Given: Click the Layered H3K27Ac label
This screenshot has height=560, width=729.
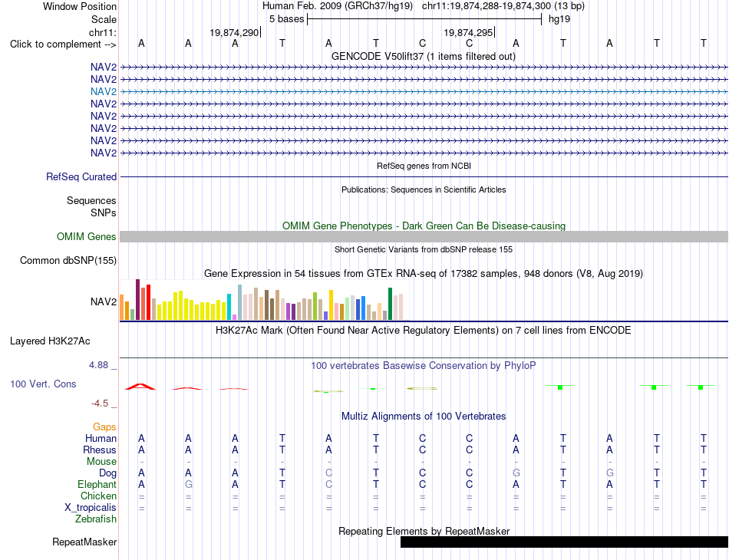Looking at the screenshot, I should pyautogui.click(x=50, y=341).
